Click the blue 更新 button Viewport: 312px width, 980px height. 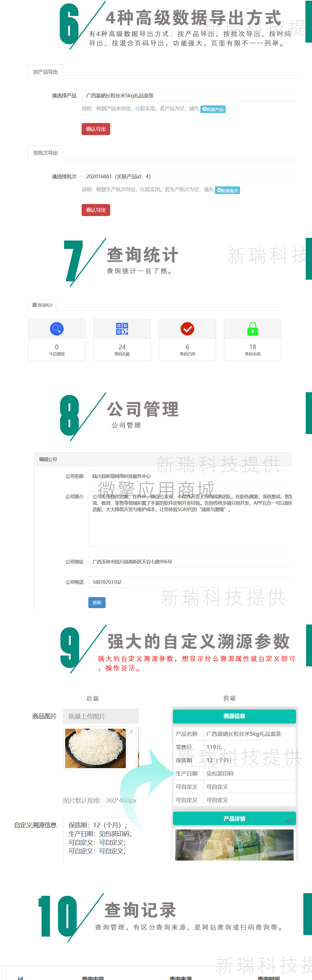[x=97, y=603]
